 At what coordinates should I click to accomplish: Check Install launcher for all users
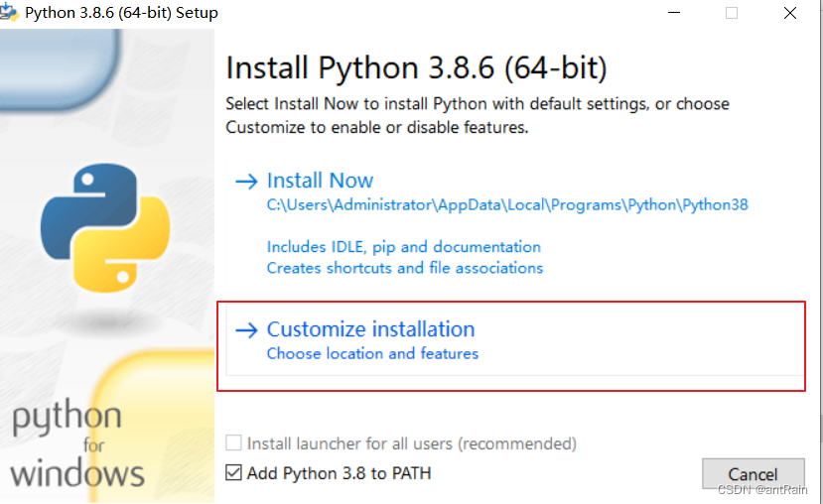pos(233,442)
